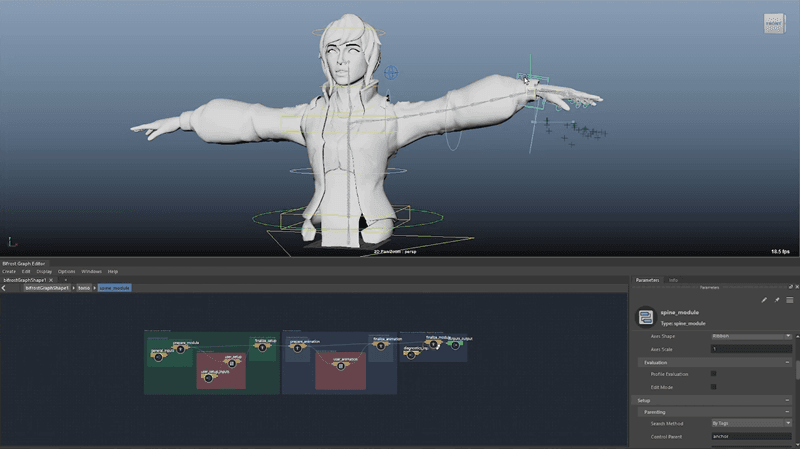Toggle the Edit Mode checkbox
Image resolution: width=800 pixels, height=450 pixels.
(713, 386)
